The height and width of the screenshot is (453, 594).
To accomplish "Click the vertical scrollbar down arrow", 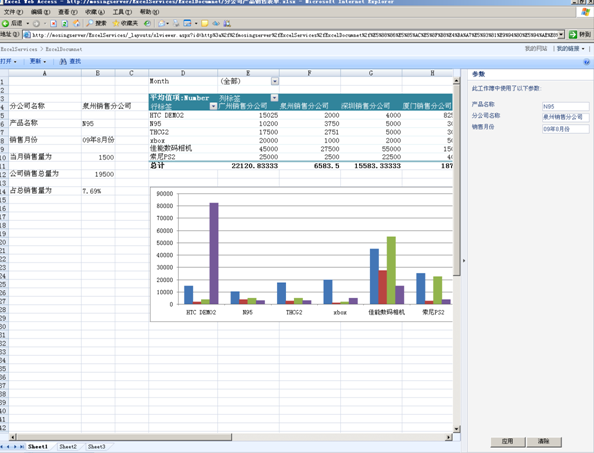I will [x=456, y=429].
